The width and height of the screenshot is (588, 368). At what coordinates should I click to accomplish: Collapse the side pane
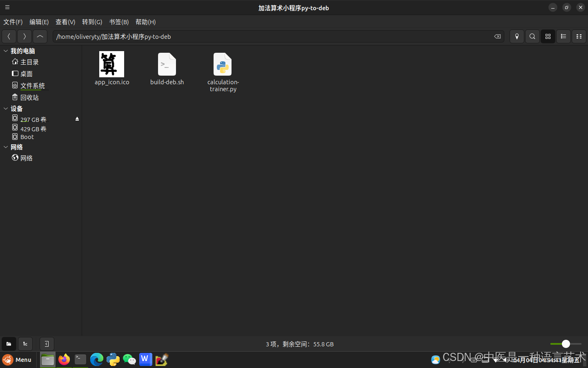(46, 344)
